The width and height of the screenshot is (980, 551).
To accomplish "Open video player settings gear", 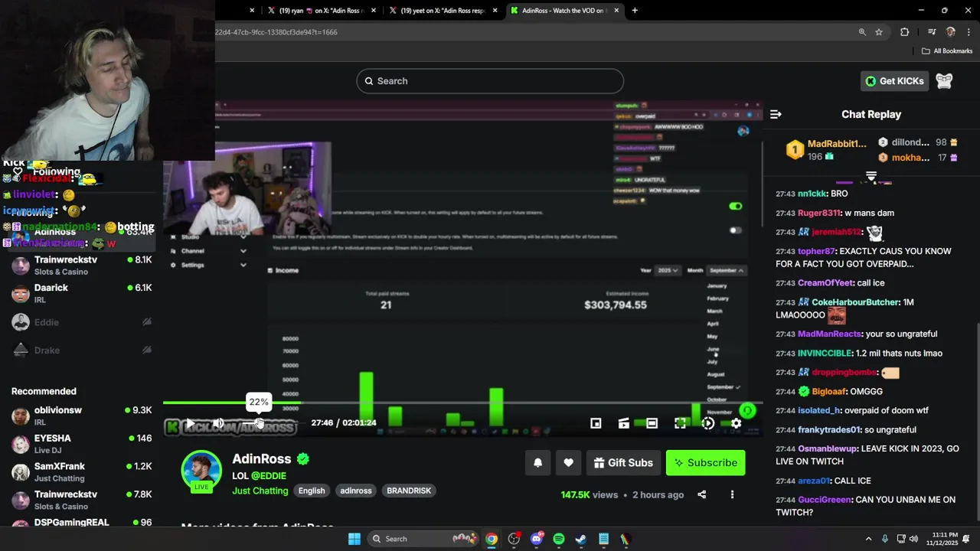I will point(736,423).
